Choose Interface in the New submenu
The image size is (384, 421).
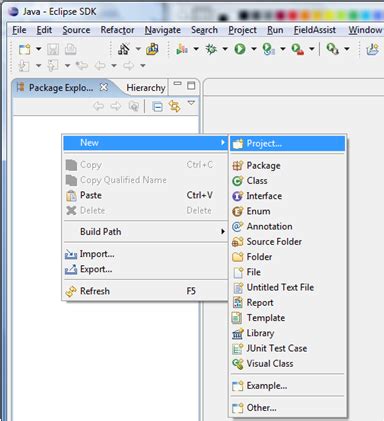(288, 196)
